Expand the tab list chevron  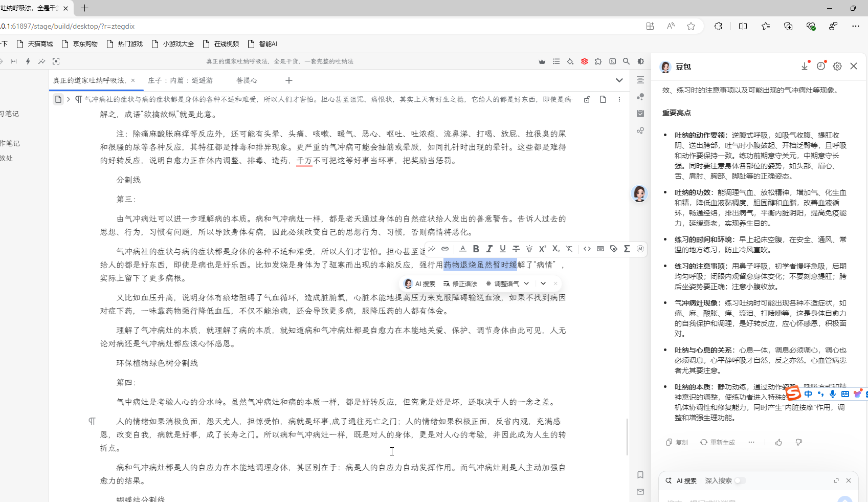[619, 80]
